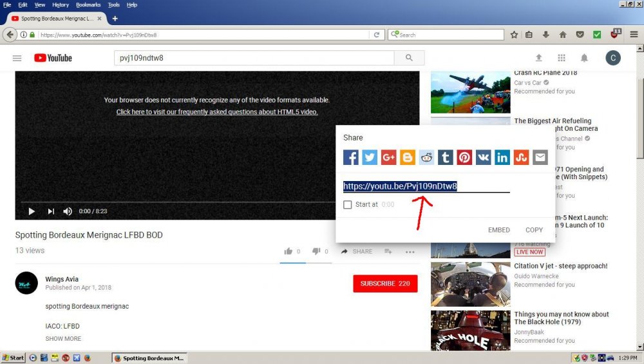The width and height of the screenshot is (644, 364).
Task: Dislike the video with thumbs down
Action: point(316,251)
